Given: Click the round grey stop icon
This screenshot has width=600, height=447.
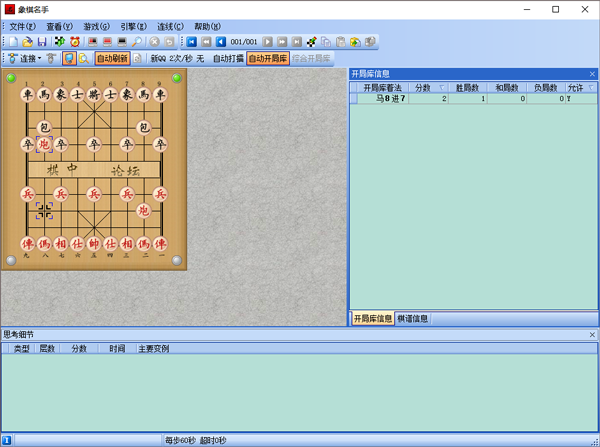Looking at the screenshot, I should (x=154, y=42).
